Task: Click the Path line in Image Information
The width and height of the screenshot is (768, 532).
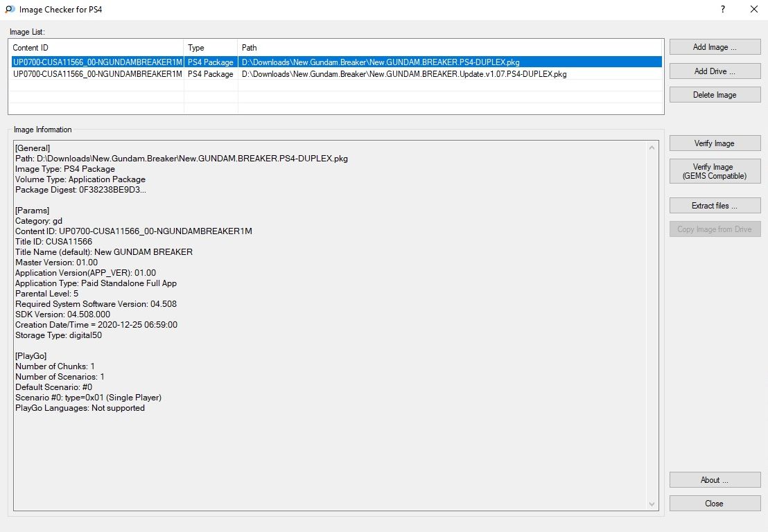Action: [x=182, y=158]
